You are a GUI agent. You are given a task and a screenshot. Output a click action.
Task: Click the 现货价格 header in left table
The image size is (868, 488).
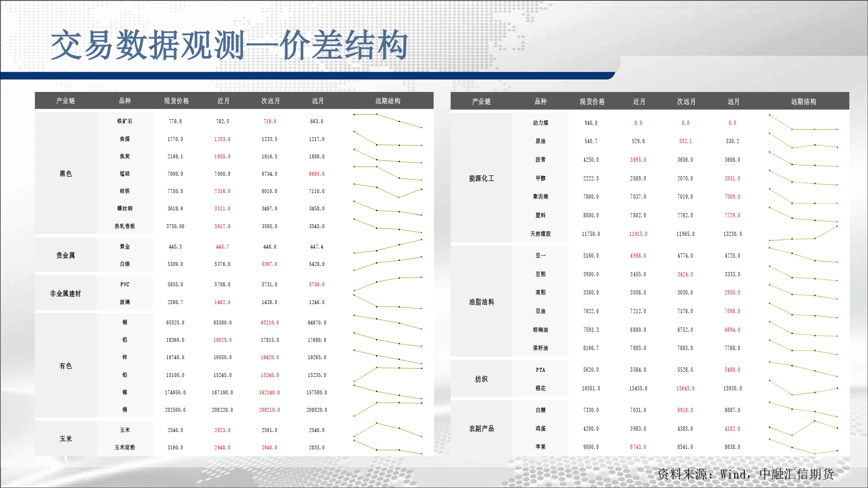coord(176,101)
